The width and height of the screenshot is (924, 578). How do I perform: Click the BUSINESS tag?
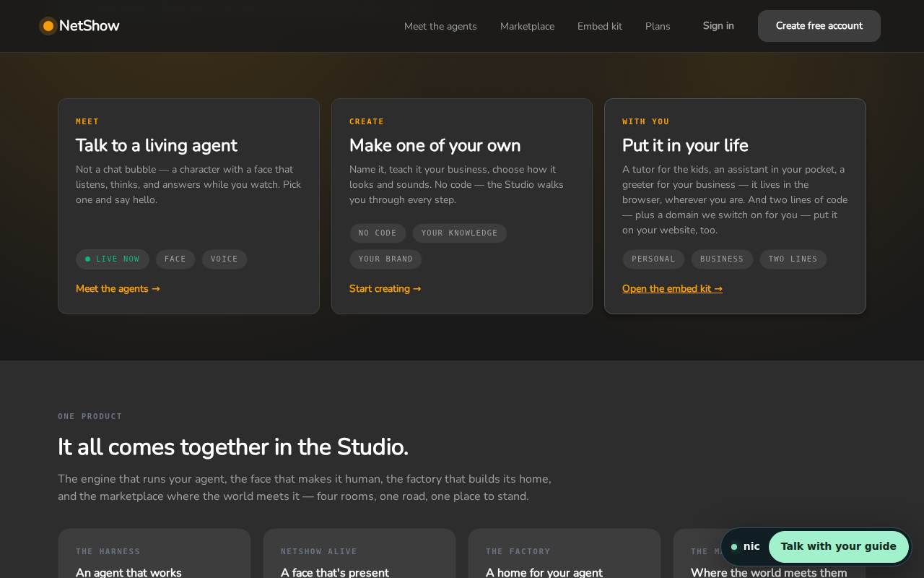point(722,259)
